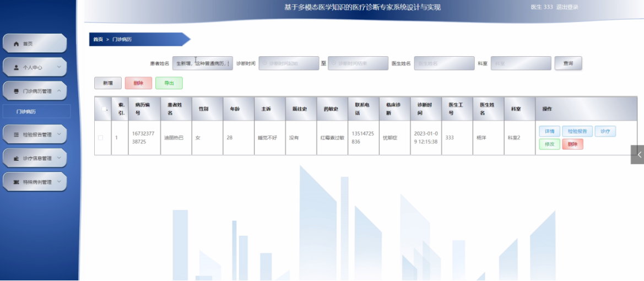Click 首页 in the breadcrumb
This screenshot has width=644, height=281.
(98, 40)
